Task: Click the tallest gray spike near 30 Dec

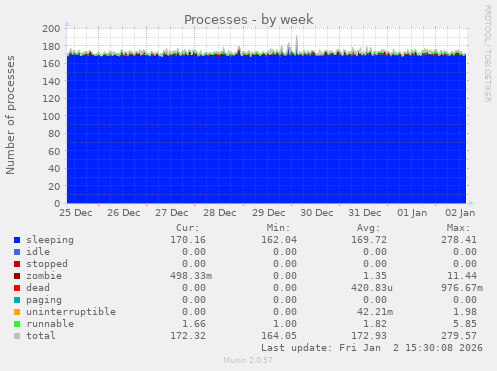Action: (297, 44)
